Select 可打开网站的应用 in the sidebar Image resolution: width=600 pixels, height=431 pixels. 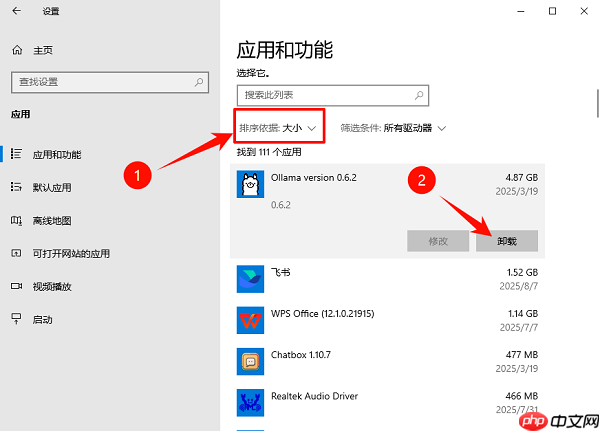point(71,253)
